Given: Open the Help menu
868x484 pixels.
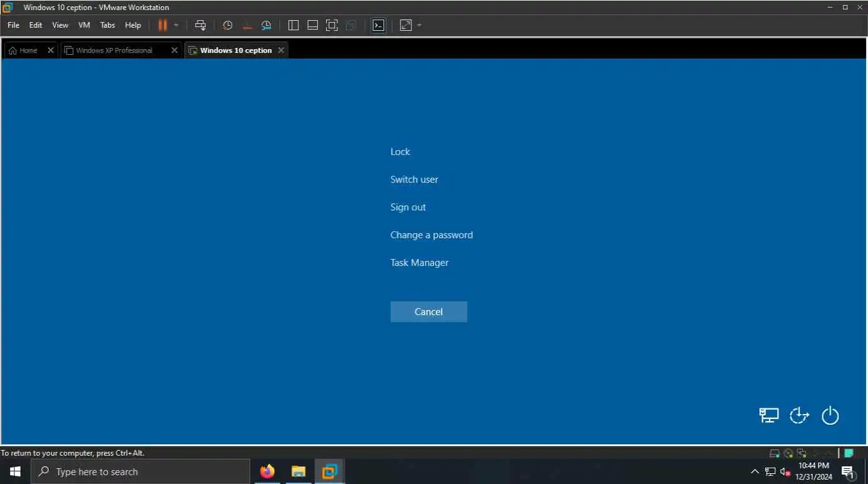Looking at the screenshot, I should (133, 25).
